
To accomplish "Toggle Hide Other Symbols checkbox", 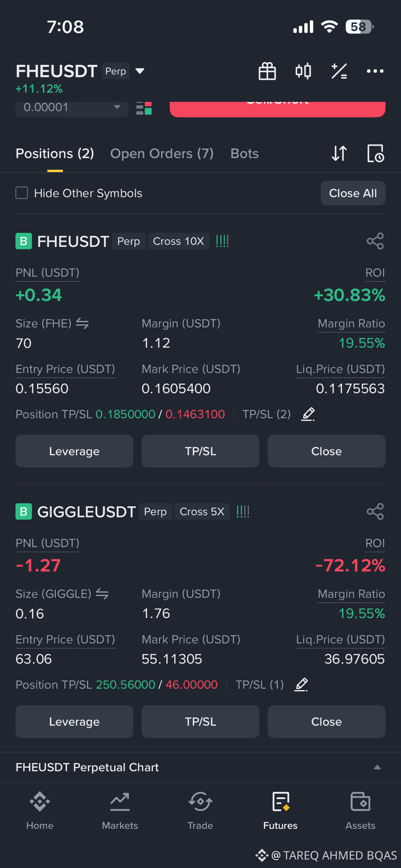I will click(22, 193).
